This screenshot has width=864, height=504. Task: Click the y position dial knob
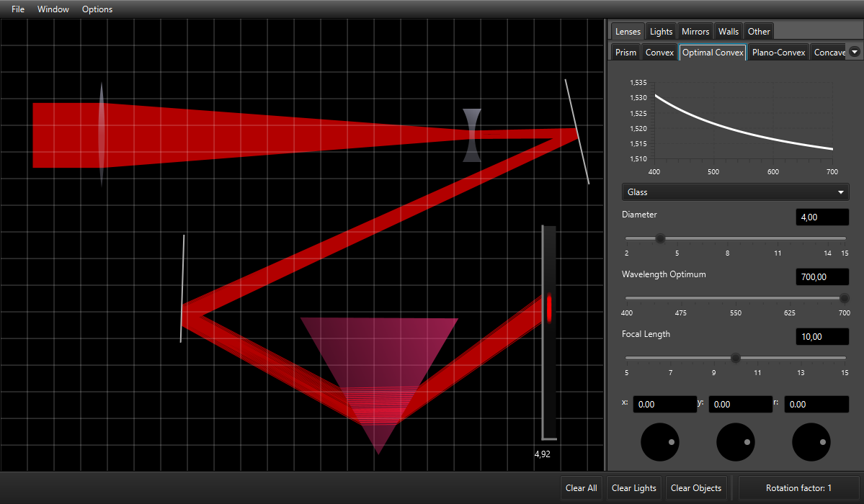[x=735, y=442]
